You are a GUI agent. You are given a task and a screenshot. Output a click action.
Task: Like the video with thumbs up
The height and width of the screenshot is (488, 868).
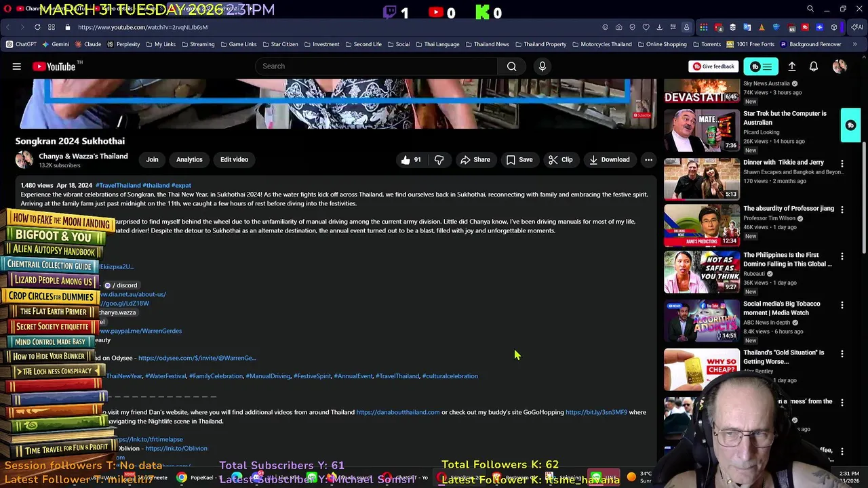(x=411, y=160)
